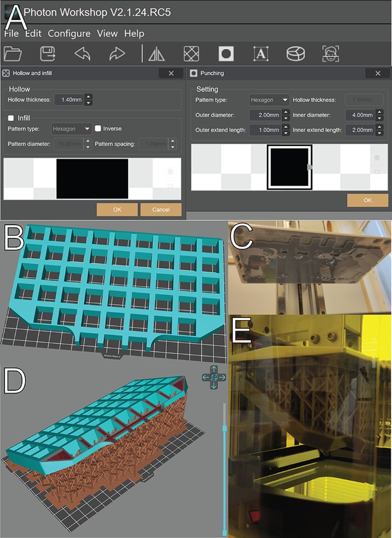Click the Pattern spacing 1.00mm field
The height and width of the screenshot is (538, 392).
[x=153, y=144]
